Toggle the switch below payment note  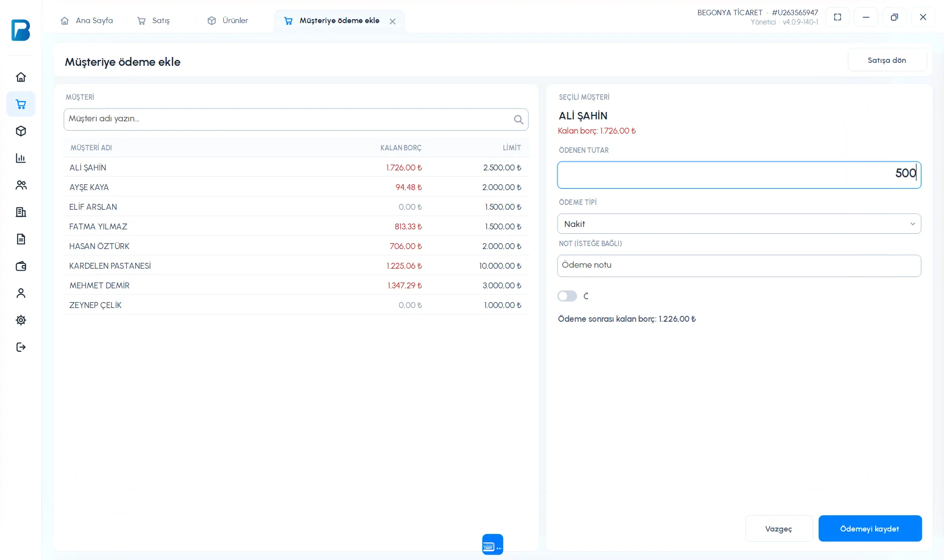[567, 296]
